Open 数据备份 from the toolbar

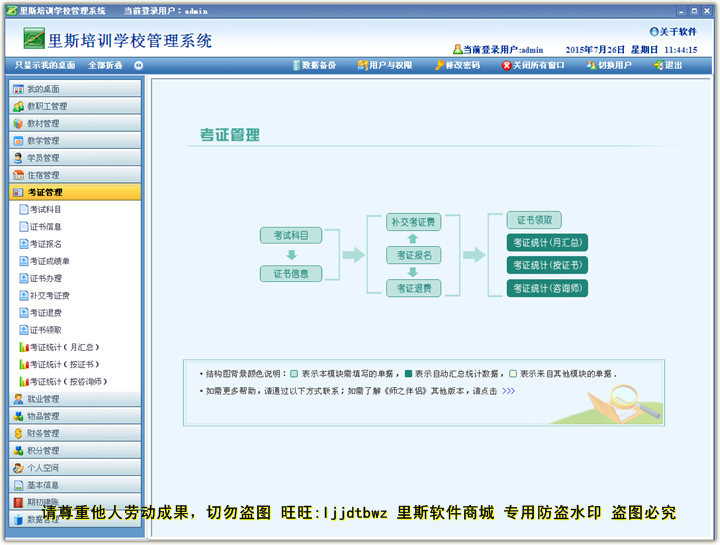click(315, 65)
